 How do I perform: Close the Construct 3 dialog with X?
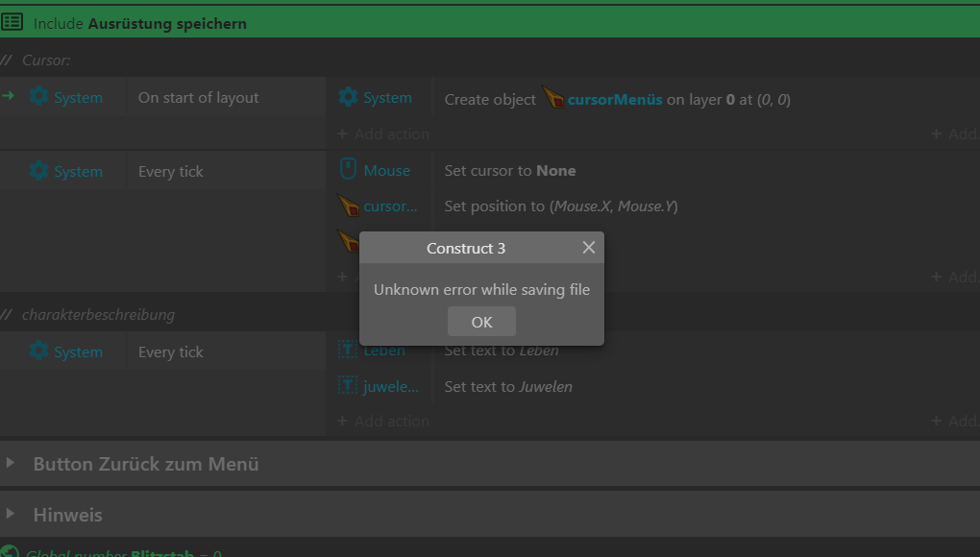tap(589, 248)
